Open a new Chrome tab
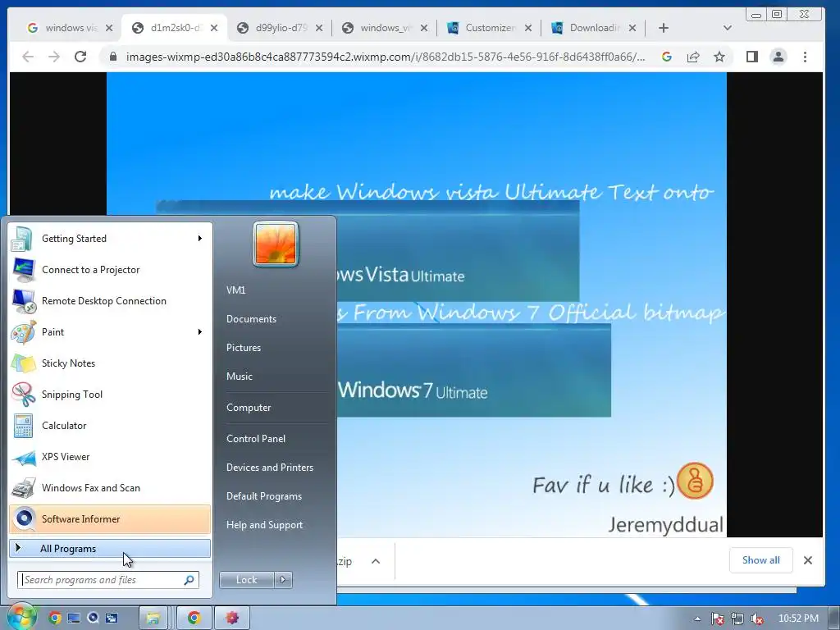This screenshot has width=840, height=630. click(663, 28)
